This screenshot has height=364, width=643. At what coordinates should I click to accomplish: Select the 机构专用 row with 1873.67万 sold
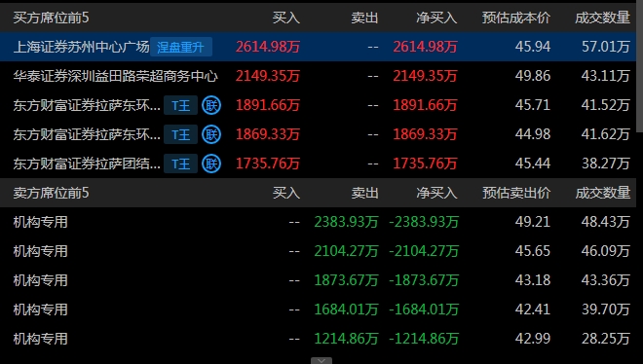click(x=318, y=280)
